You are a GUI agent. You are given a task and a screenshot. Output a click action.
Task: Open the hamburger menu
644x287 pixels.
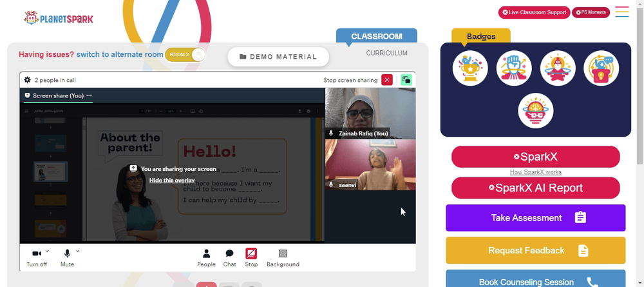coord(622,12)
